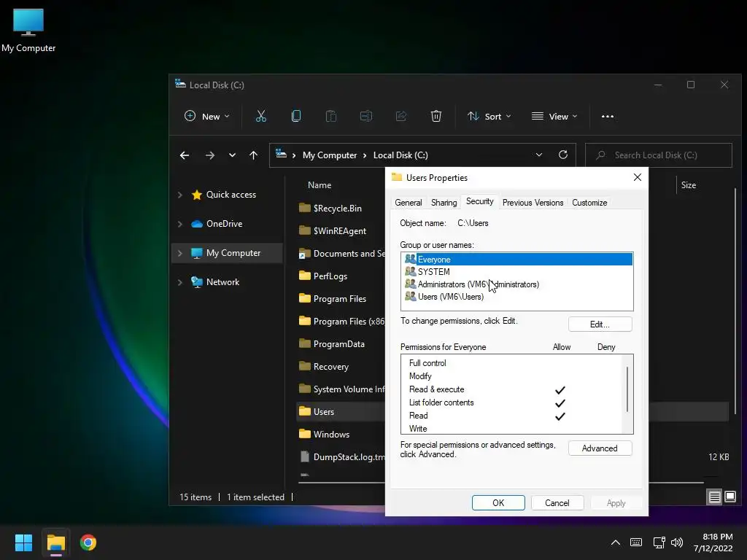This screenshot has width=747, height=560.
Task: Switch to the Sharing tab
Action: click(444, 203)
